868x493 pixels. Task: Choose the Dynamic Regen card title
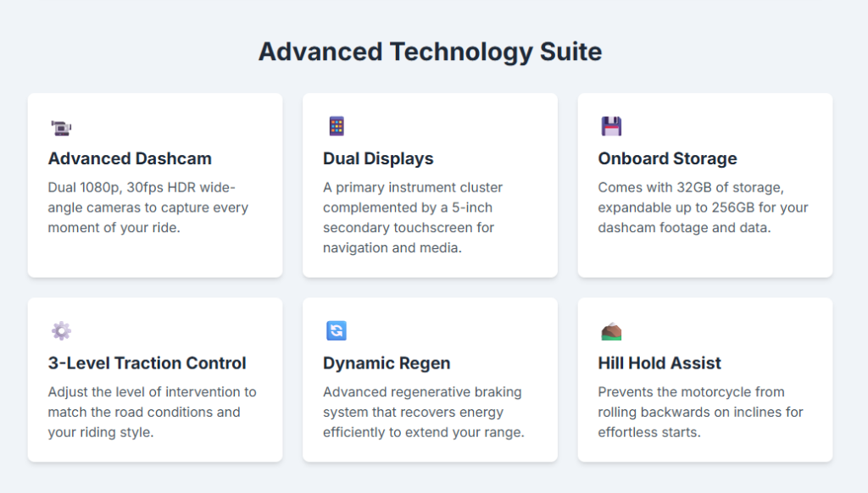(x=387, y=363)
